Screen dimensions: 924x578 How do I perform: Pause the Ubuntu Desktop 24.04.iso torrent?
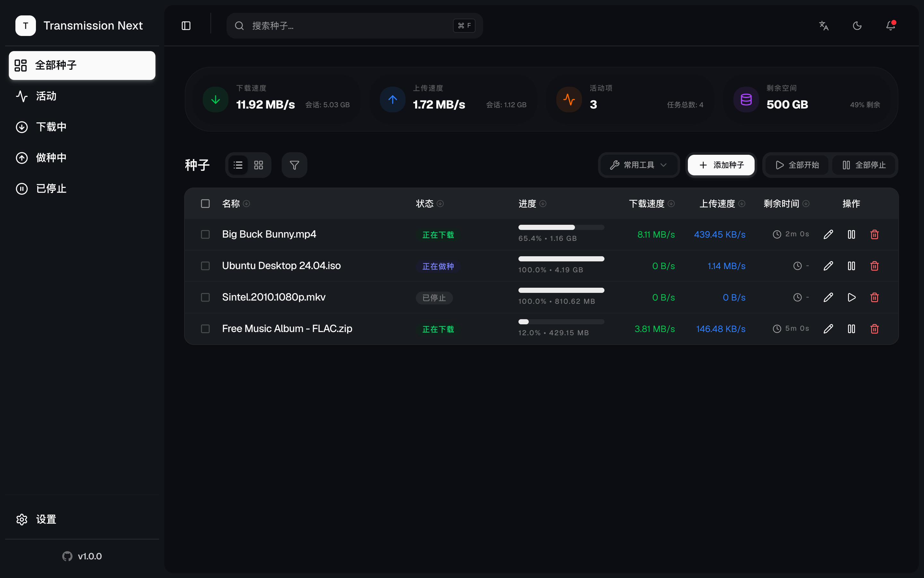(851, 266)
